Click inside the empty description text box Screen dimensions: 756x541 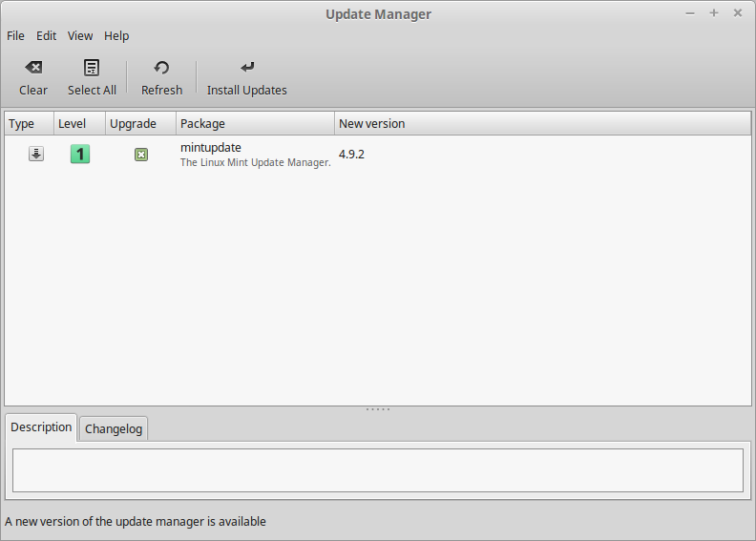[378, 470]
